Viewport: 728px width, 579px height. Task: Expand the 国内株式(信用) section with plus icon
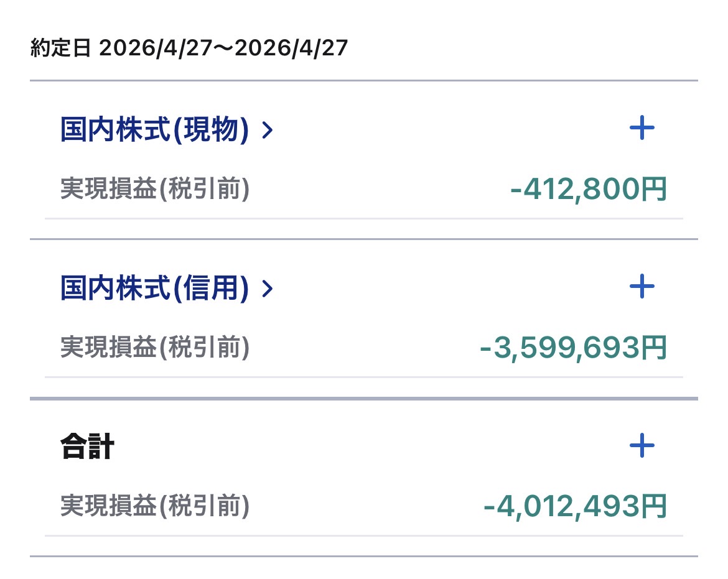pos(642,287)
